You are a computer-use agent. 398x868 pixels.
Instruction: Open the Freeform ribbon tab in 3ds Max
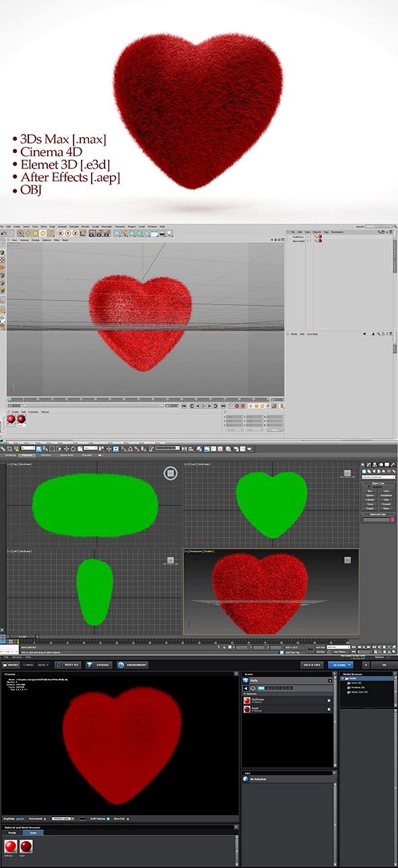tap(27, 456)
